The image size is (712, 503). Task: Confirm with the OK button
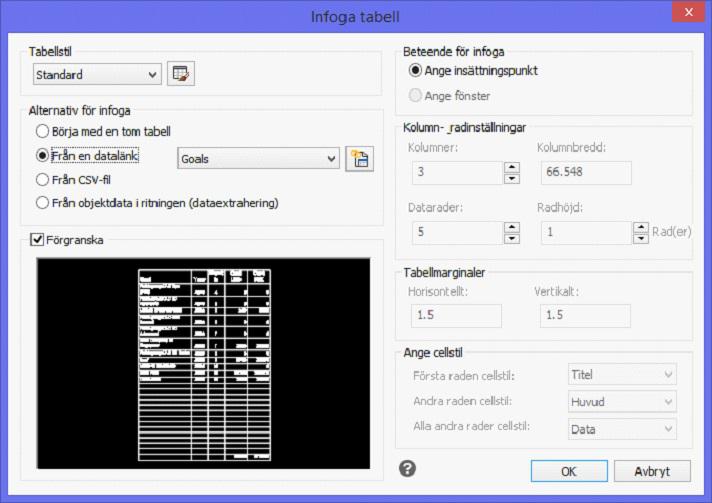[569, 471]
